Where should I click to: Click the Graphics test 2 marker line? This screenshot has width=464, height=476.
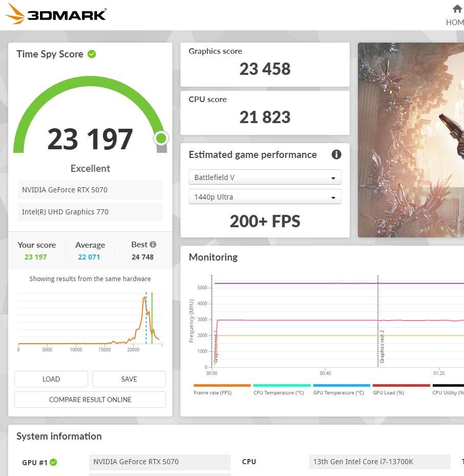(378, 321)
